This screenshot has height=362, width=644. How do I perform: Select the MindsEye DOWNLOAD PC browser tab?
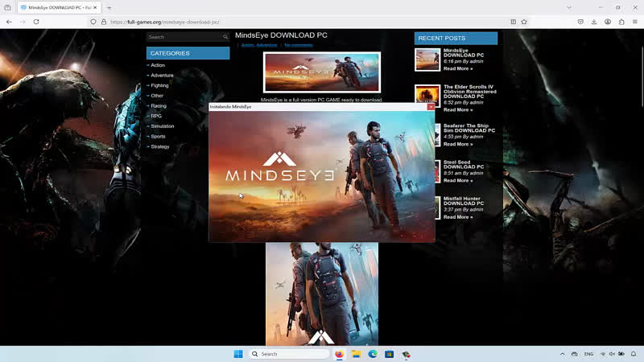pos(59,7)
